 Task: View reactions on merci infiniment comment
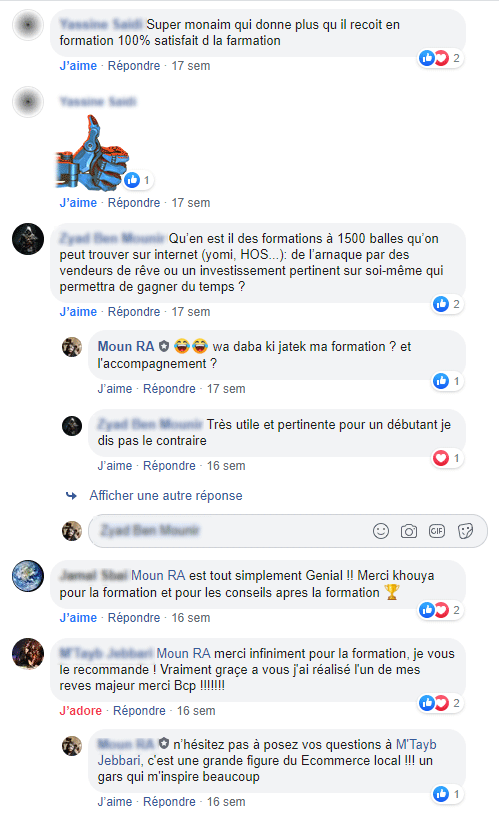[440, 703]
